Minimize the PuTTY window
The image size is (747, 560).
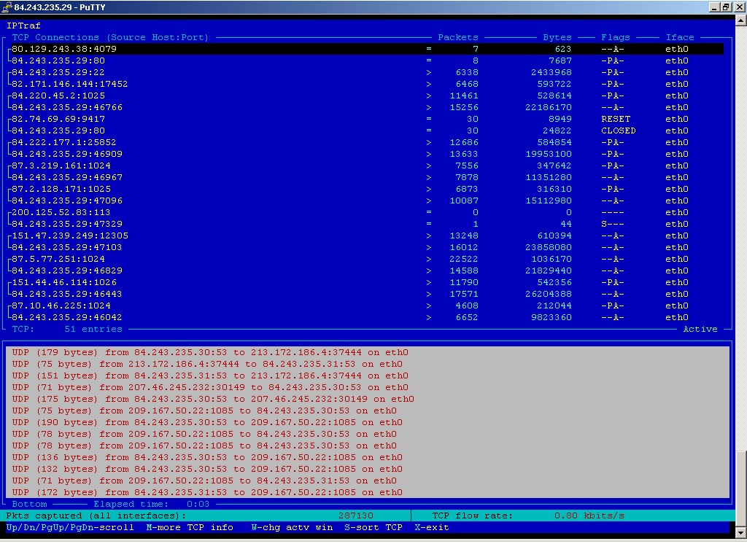[714, 7]
